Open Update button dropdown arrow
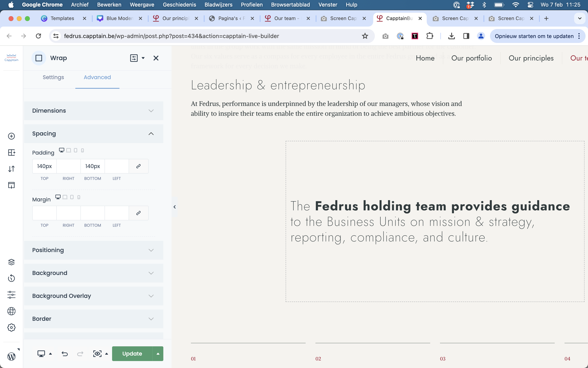 point(158,354)
